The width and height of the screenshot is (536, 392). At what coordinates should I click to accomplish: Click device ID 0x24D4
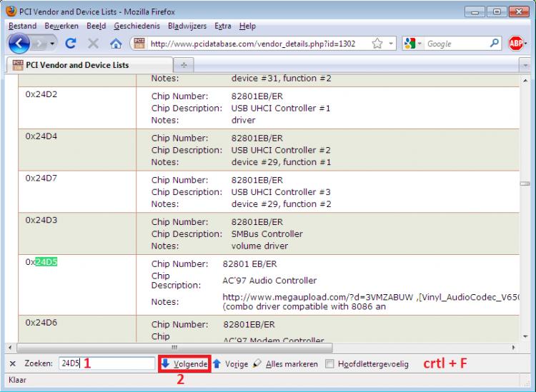41,136
